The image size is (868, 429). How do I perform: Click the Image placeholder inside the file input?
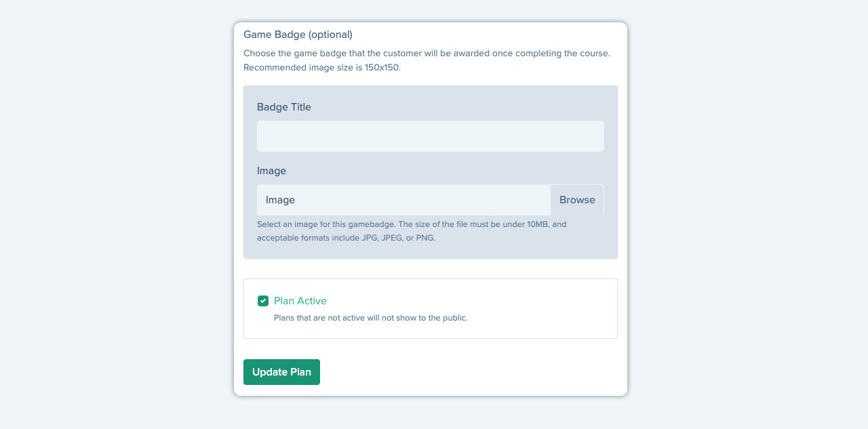280,200
